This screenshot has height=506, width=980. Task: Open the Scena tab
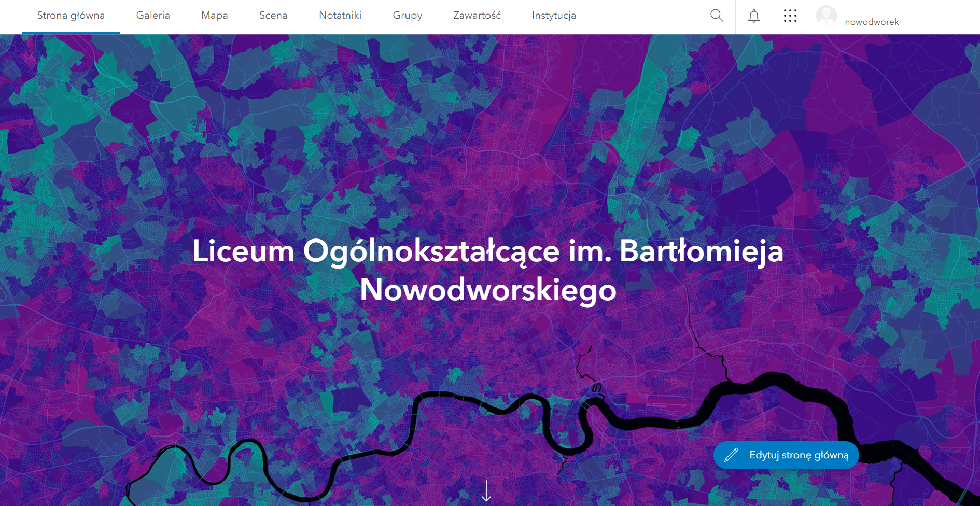pos(273,16)
